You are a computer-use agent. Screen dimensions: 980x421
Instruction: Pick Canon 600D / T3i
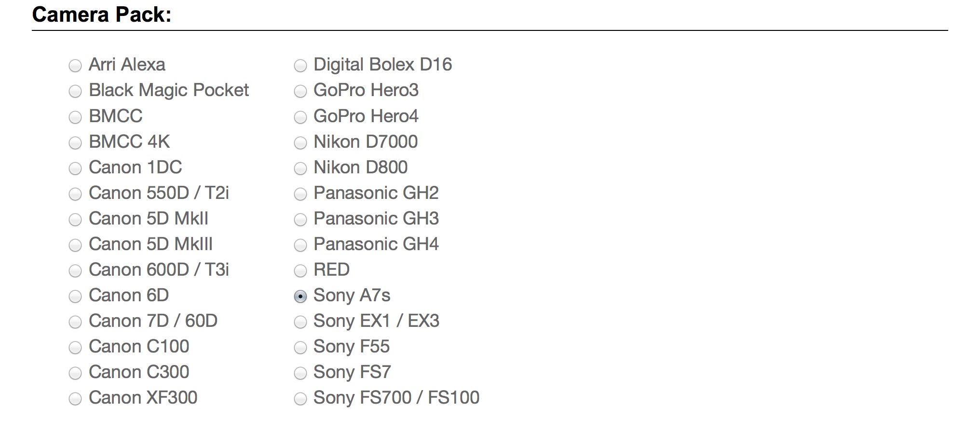point(75,270)
